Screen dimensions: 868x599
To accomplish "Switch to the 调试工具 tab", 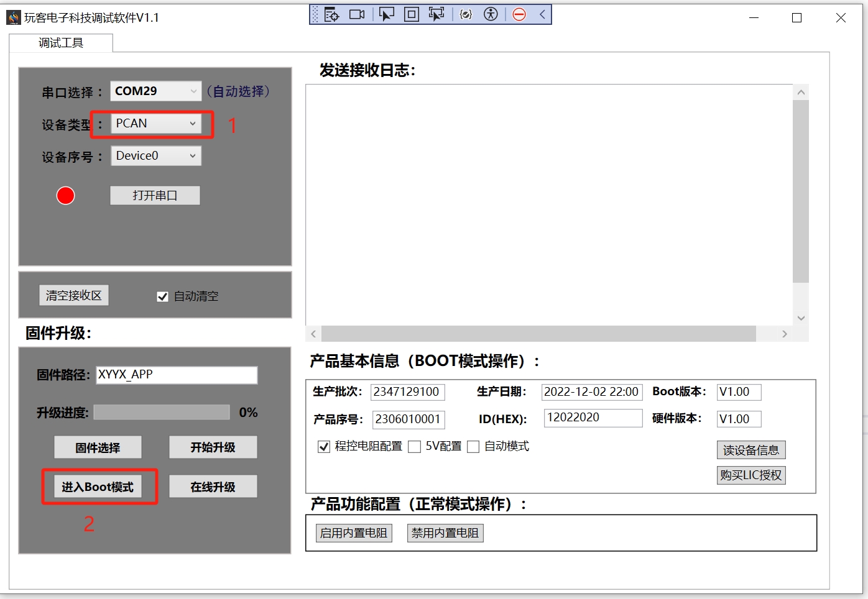I will click(61, 43).
